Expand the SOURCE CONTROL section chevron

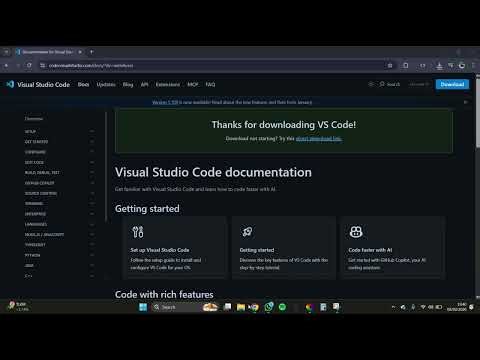pyautogui.click(x=92, y=193)
